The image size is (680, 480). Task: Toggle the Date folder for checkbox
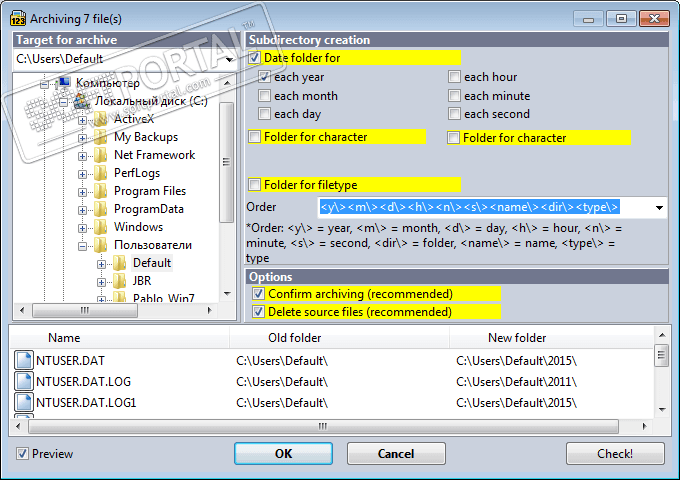pyautogui.click(x=255, y=58)
